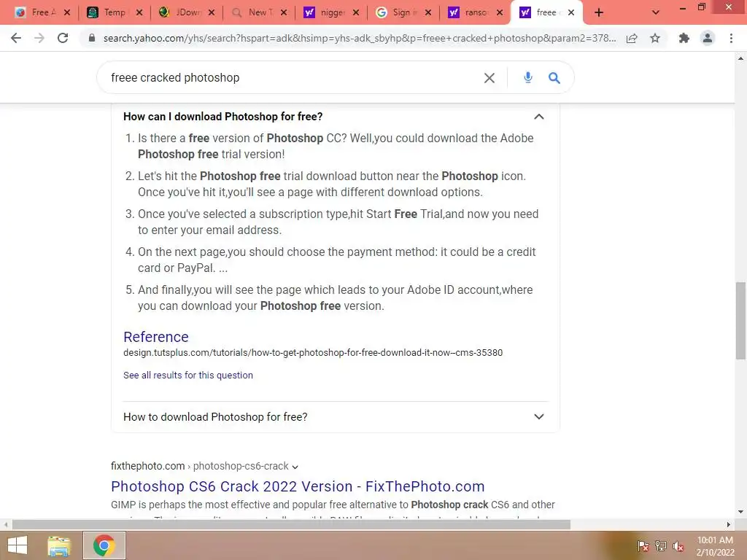Open 'Photoshop CS6 Crack 2022 Version' result
747x560 pixels.
(298, 486)
